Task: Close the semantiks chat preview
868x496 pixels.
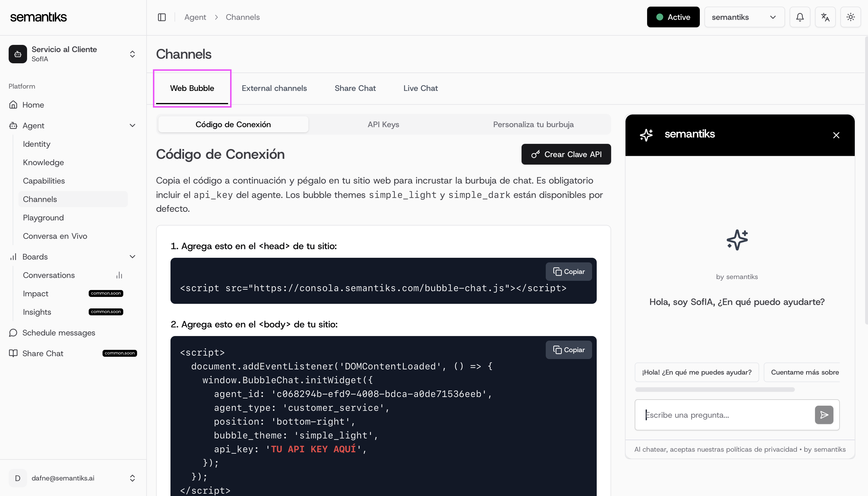Action: 836,135
